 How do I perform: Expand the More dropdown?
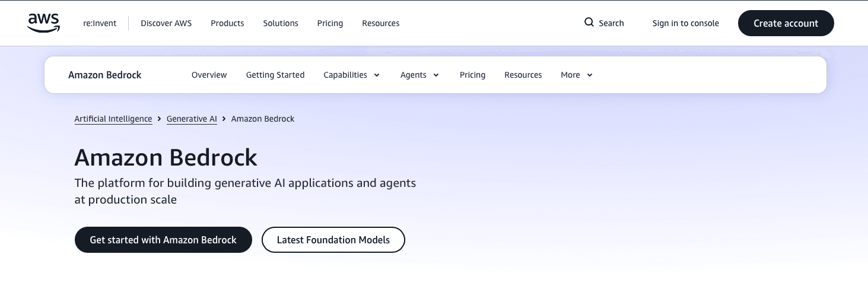pos(577,75)
